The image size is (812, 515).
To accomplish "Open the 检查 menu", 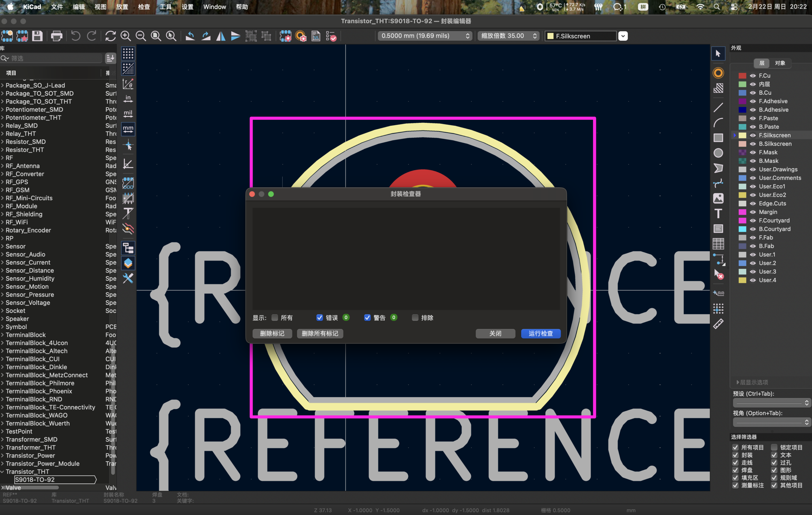I will [144, 7].
